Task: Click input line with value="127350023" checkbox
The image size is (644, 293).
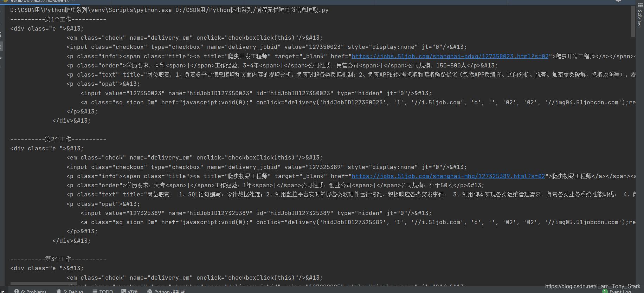Action: (267, 47)
